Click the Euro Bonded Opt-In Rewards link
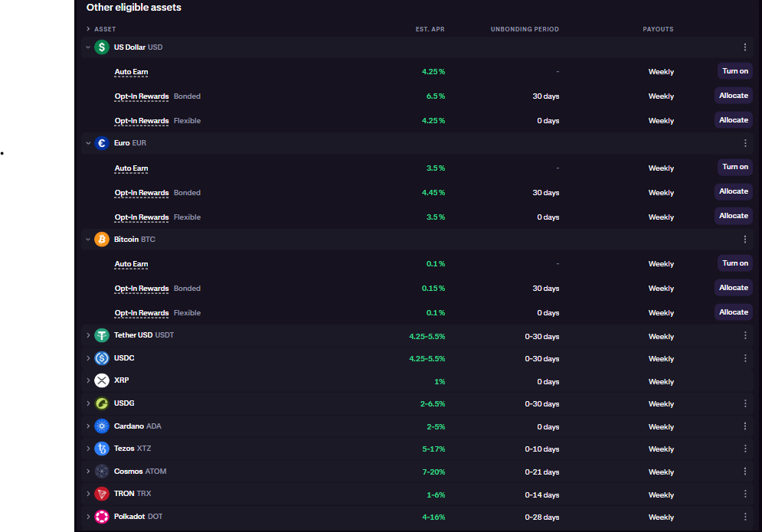Screen dimensions: 762x532 [x=142, y=193]
